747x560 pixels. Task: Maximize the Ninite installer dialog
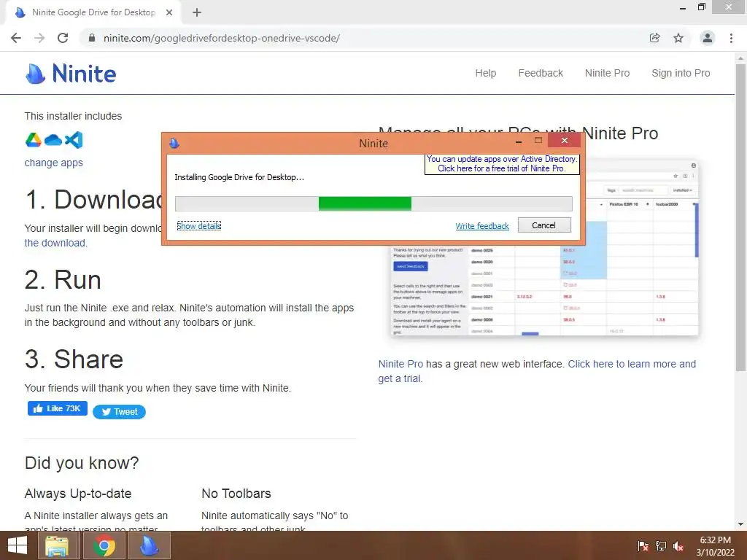point(538,141)
